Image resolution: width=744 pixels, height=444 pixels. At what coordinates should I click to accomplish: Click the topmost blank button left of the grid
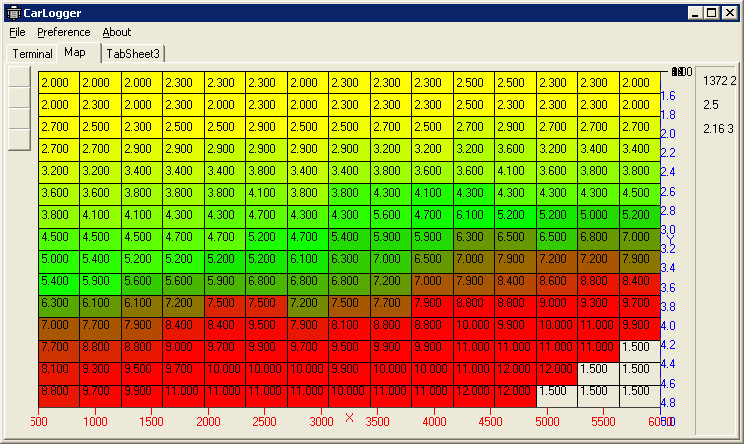(x=19, y=76)
